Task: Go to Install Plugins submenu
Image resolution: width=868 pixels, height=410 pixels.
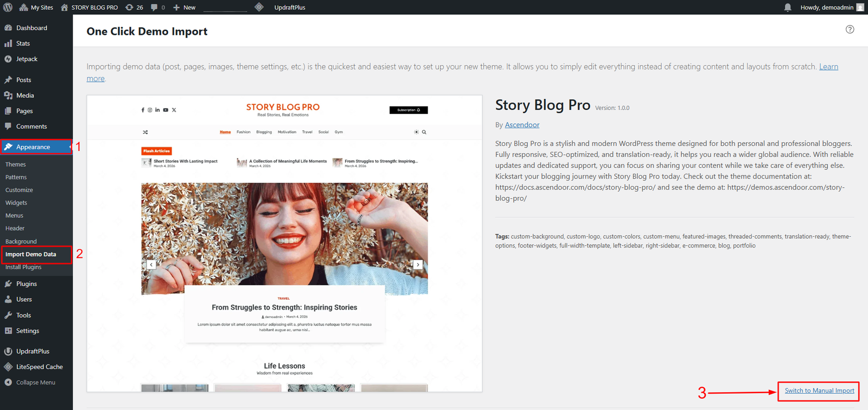Action: coord(23,267)
